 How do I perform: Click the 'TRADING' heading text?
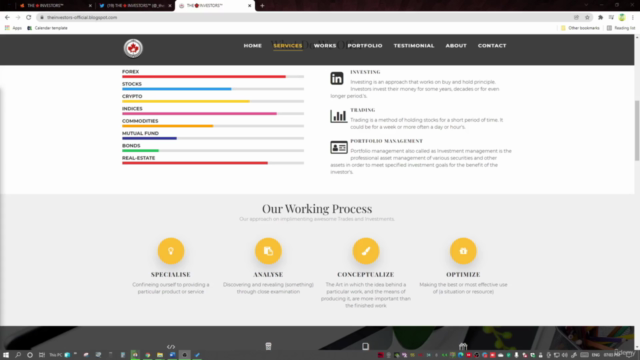362,110
